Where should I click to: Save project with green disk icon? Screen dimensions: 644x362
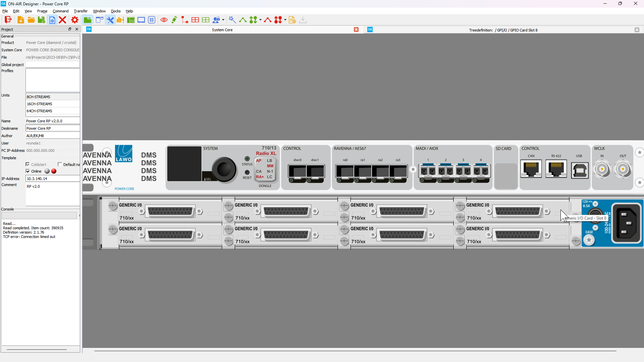tap(42, 20)
